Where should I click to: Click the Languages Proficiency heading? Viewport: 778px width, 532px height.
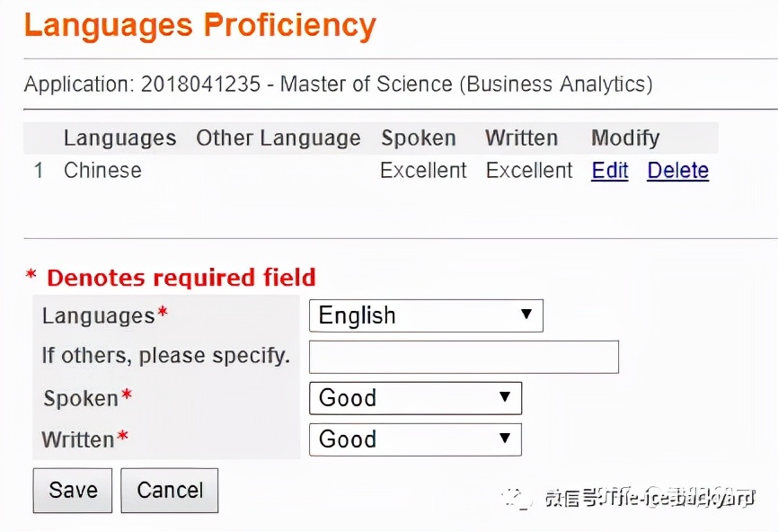click(x=199, y=24)
